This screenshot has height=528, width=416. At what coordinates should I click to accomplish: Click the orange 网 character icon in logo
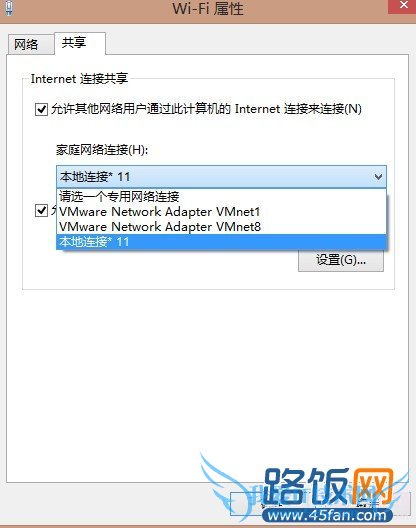(373, 487)
